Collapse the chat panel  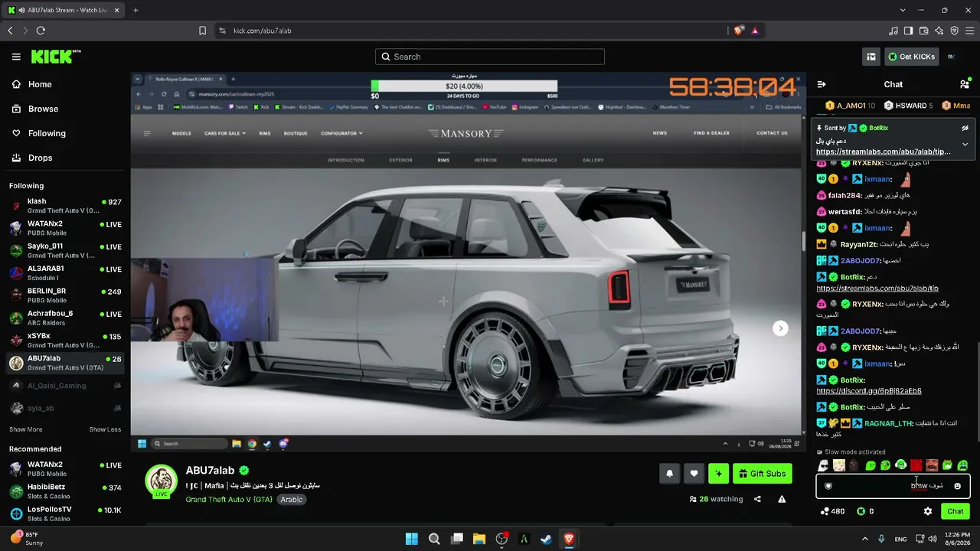click(822, 84)
